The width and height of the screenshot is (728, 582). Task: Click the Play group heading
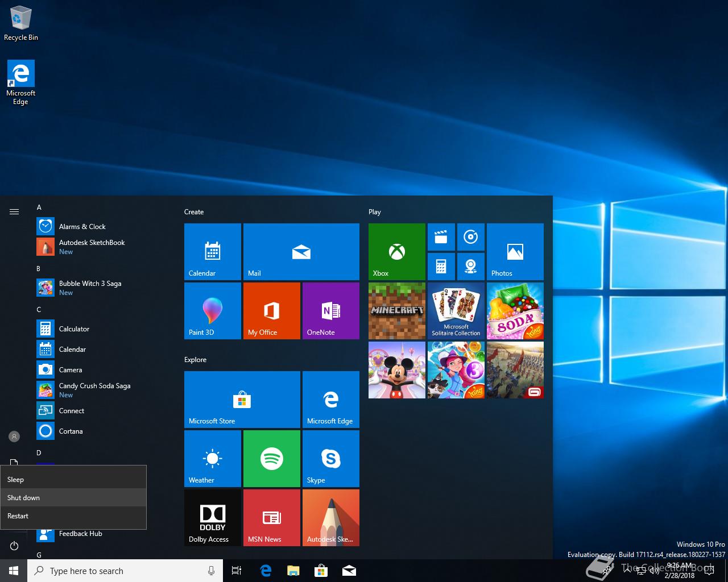coord(375,212)
